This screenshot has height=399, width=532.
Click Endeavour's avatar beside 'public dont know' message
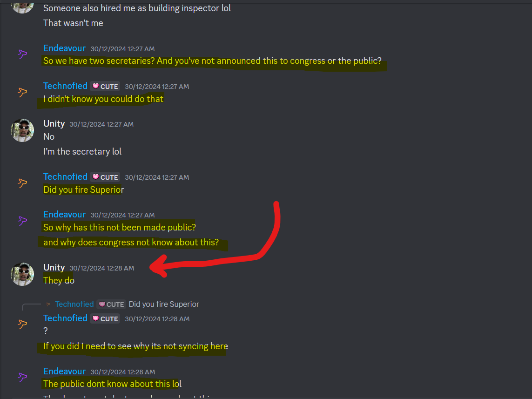[x=22, y=377]
